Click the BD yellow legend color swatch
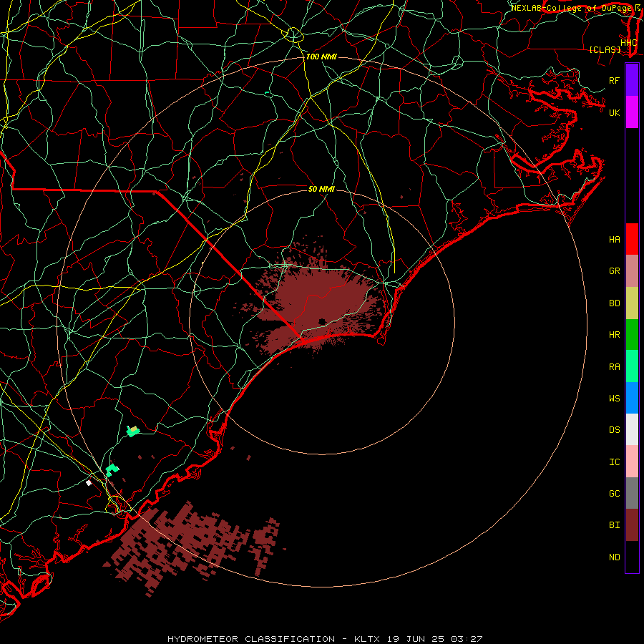The image size is (644, 644). click(x=632, y=303)
